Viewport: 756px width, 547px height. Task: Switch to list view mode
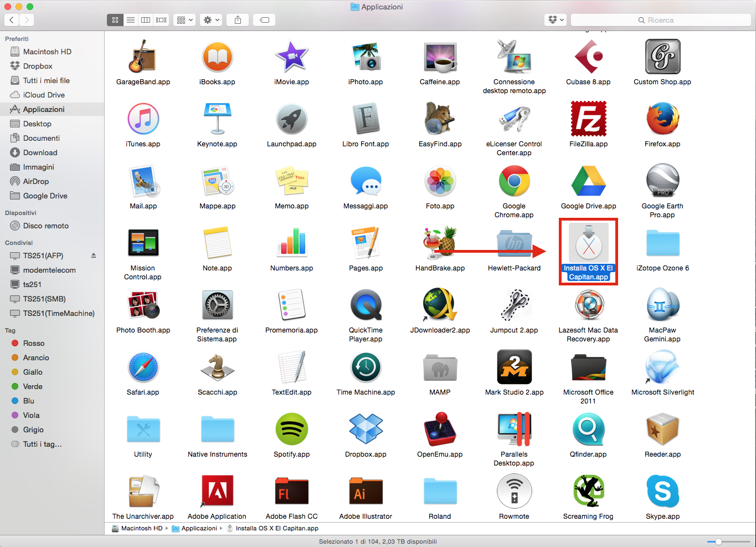click(x=131, y=20)
